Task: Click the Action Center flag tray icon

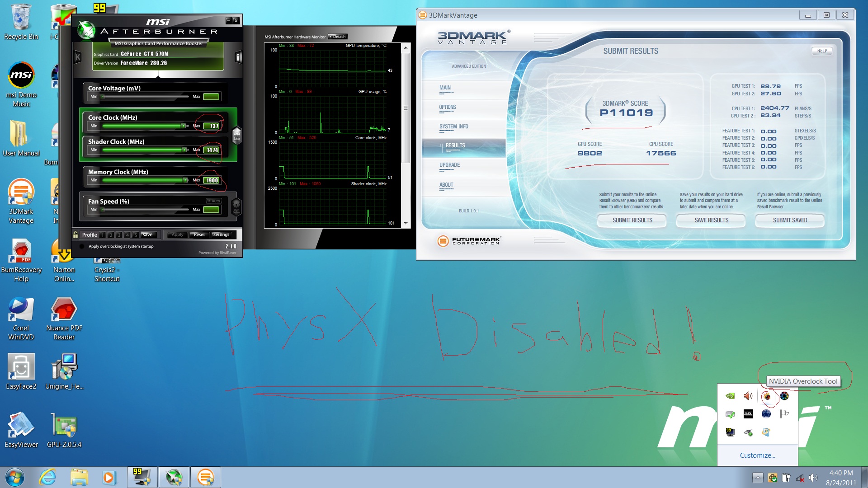Action: point(784,414)
